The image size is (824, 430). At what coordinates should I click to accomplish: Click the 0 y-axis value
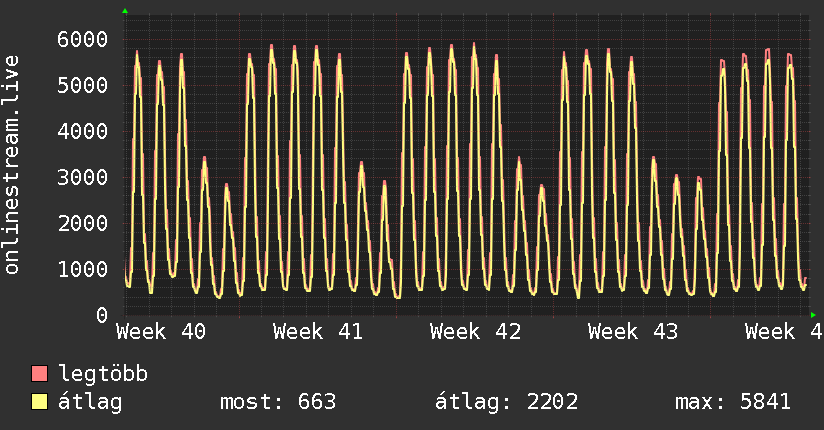click(102, 315)
